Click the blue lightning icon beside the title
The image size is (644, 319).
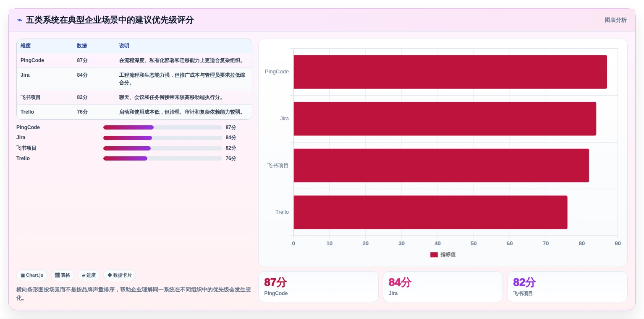point(20,20)
